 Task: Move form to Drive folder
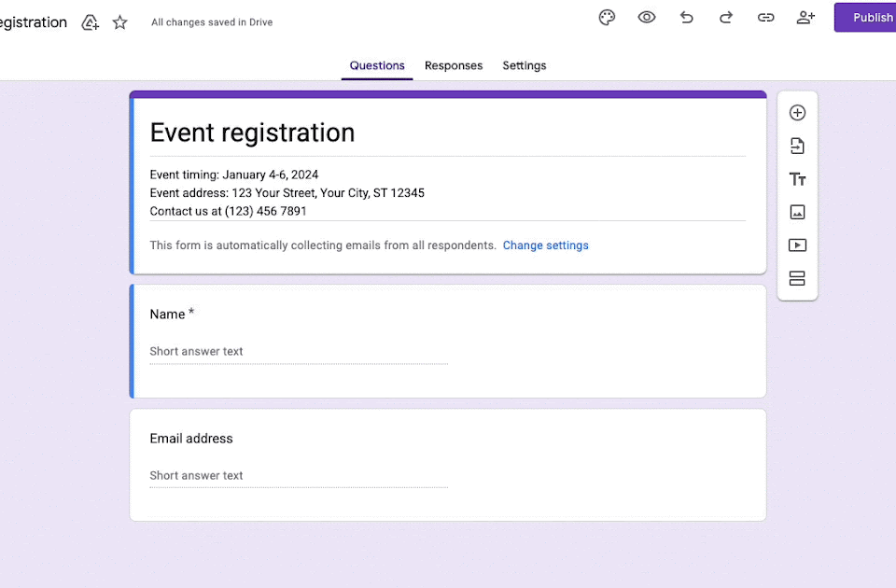click(91, 22)
